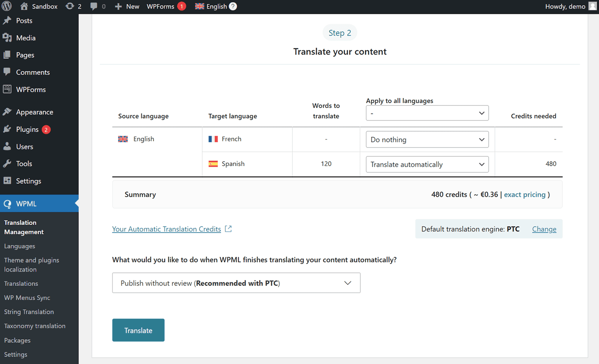Click the Spanish flag in the target language column
Viewport: 599px width, 364px height.
point(213,163)
